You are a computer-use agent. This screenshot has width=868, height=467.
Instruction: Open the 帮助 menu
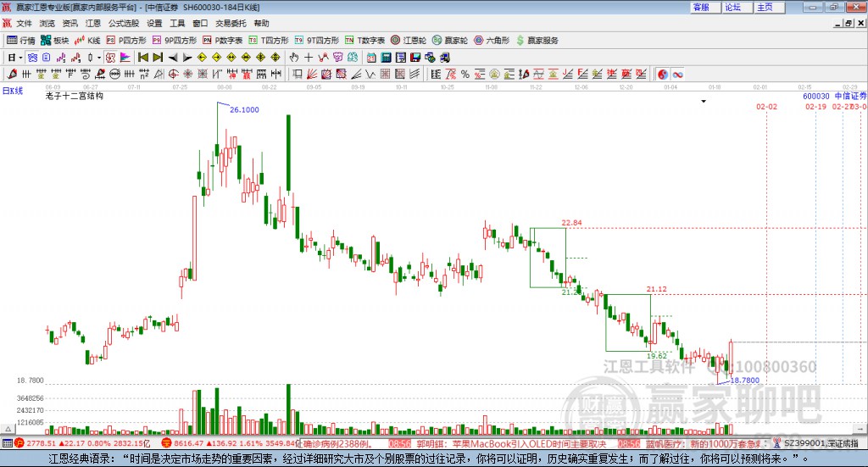click(261, 23)
